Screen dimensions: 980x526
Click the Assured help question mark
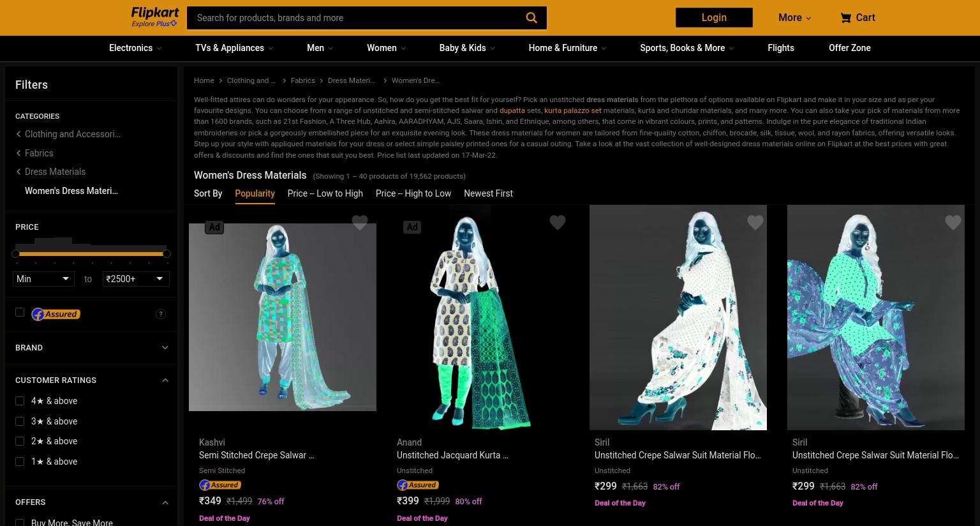(161, 314)
